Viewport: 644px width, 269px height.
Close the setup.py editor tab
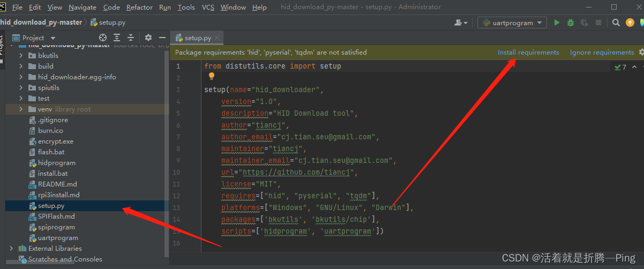[x=217, y=38]
